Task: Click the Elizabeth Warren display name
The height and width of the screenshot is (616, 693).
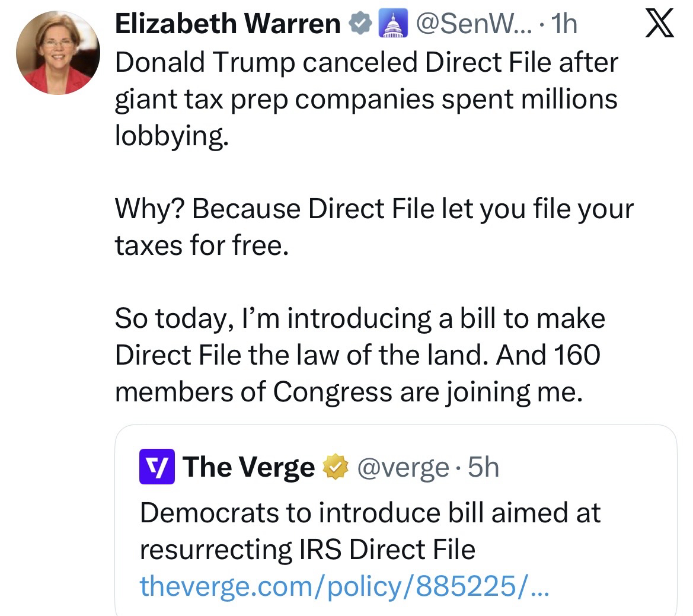Action: [x=227, y=24]
